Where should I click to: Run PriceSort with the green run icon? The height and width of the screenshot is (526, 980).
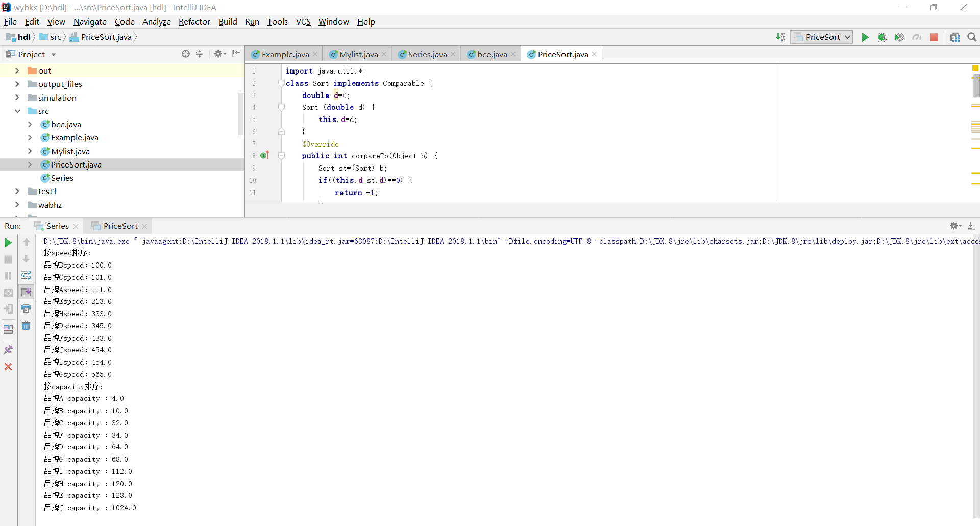(x=865, y=37)
